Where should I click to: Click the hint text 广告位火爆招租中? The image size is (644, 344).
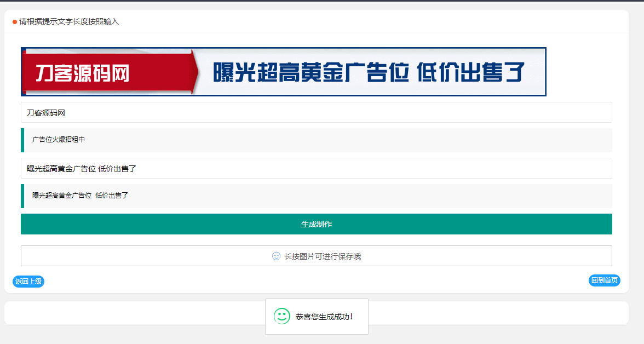pos(59,140)
